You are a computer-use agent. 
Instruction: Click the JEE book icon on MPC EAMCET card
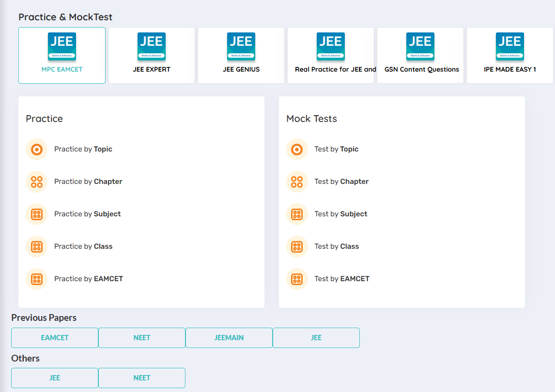(x=62, y=46)
